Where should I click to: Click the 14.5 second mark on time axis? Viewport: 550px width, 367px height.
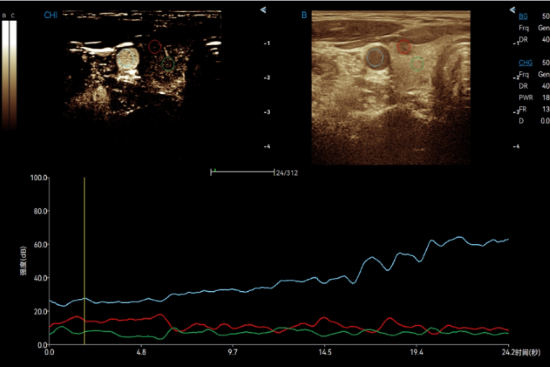(x=325, y=352)
